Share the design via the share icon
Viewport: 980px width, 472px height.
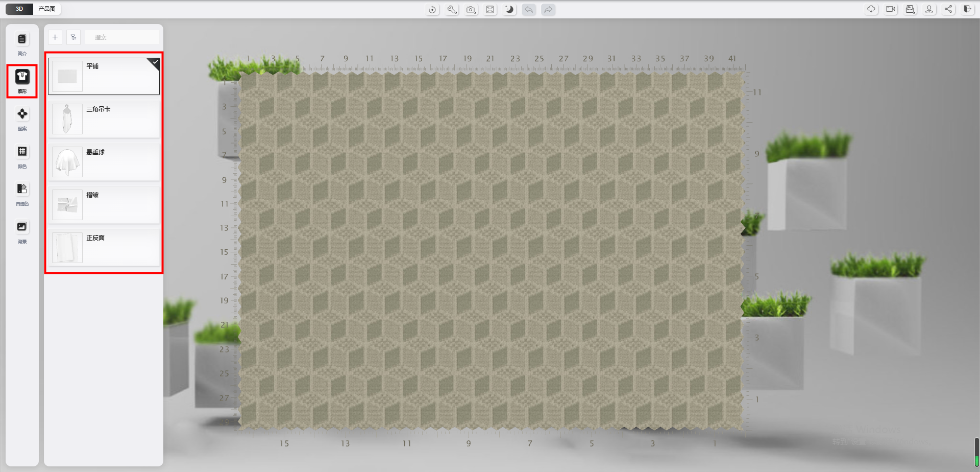[x=948, y=9]
